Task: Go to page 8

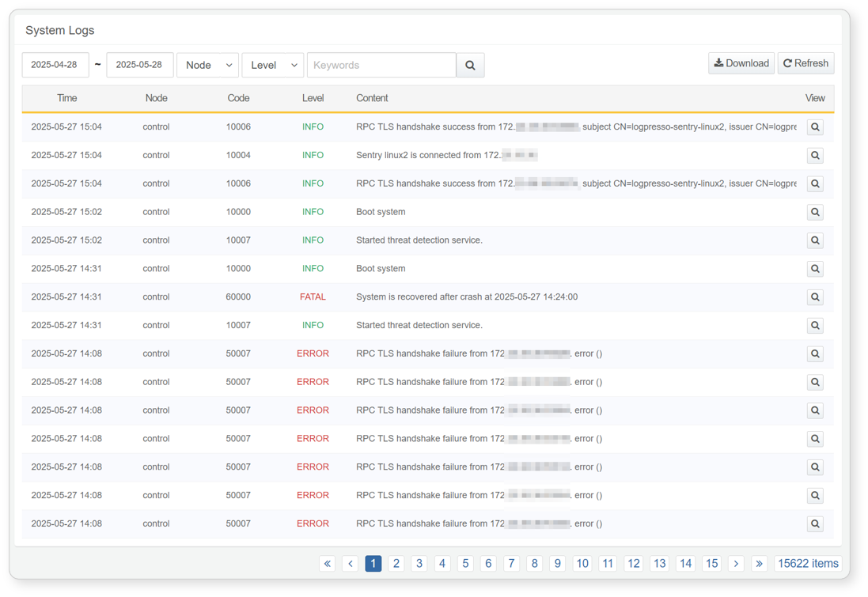Action: pos(534,563)
